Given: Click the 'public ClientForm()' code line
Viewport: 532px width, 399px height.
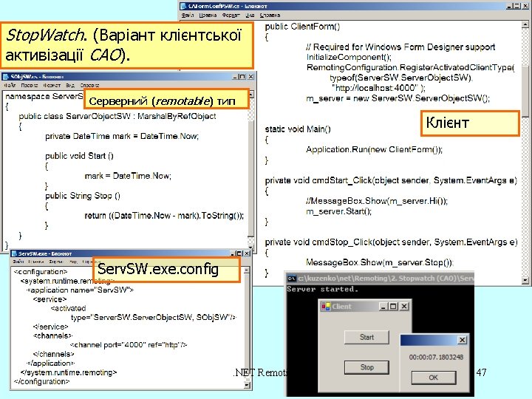Looking at the screenshot, I should [x=302, y=27].
